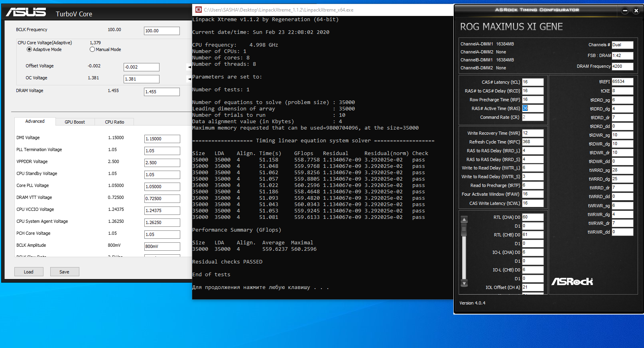Select the Adaptive Mode radio button
The image size is (644, 348).
point(29,49)
